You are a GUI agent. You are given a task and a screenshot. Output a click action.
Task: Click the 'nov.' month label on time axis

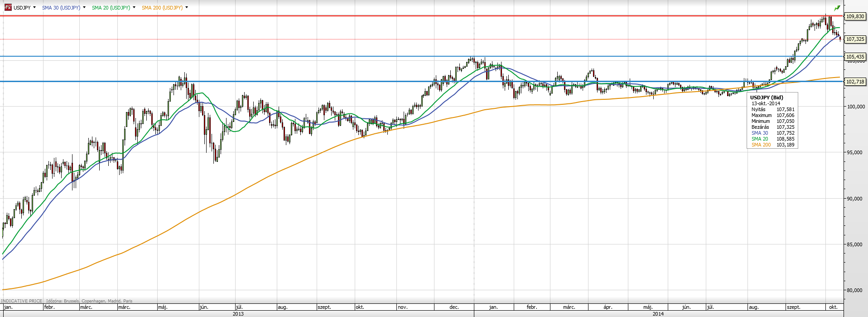(402, 307)
